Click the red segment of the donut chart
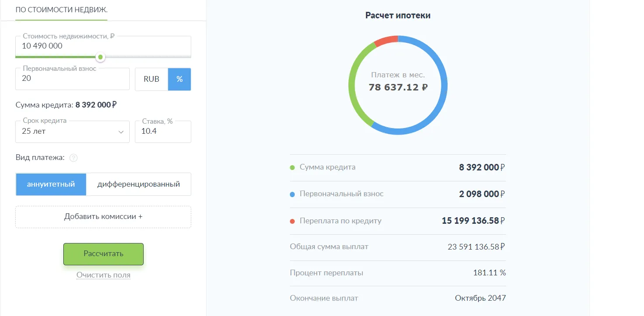The height and width of the screenshot is (316, 644). [386, 40]
